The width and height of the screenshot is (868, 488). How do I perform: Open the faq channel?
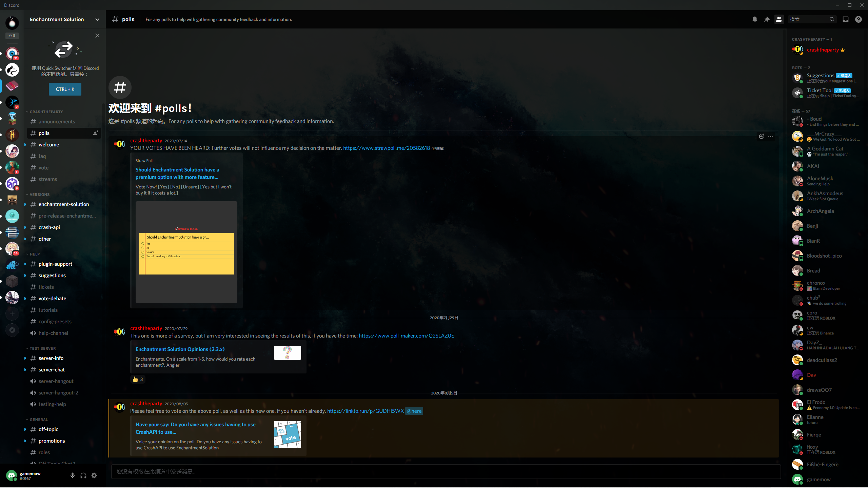click(x=64, y=156)
